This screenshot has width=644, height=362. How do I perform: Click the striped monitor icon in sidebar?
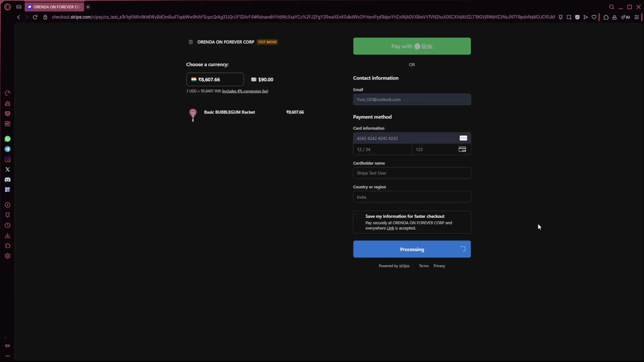tap(7, 114)
